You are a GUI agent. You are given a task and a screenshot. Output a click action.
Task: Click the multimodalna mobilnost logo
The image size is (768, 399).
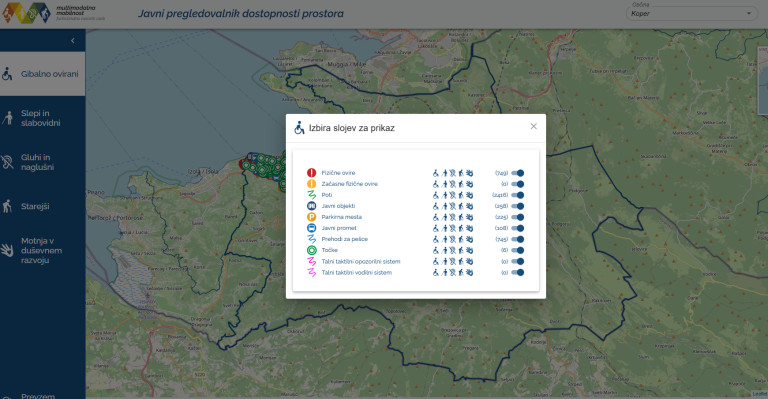click(53, 13)
